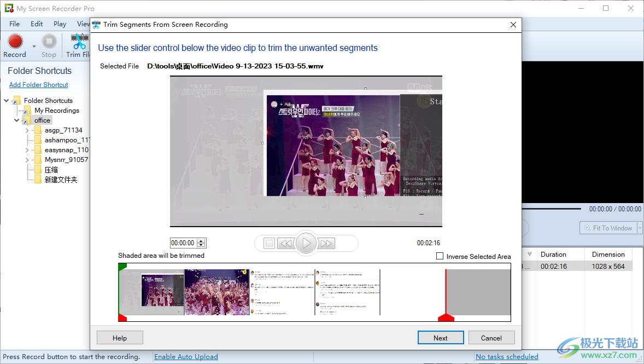Viewport: 644px width, 364px height.
Task: Click the start time stepper up arrow
Action: [x=201, y=241]
